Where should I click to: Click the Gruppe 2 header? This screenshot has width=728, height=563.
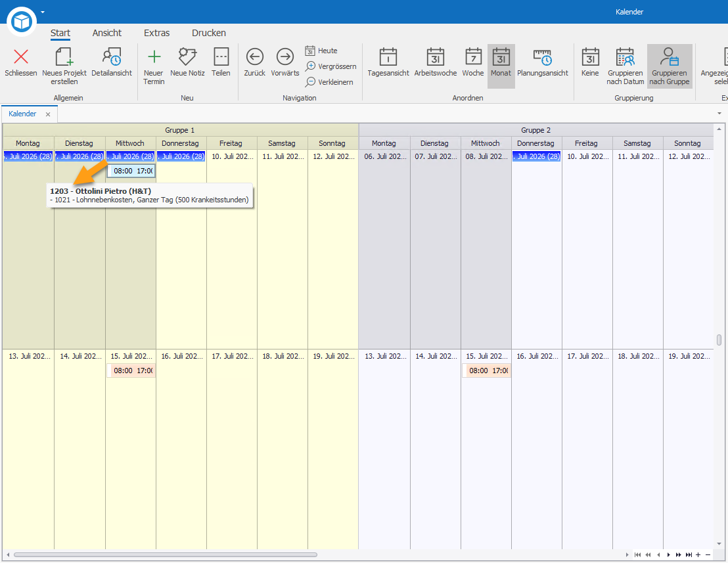coord(535,130)
